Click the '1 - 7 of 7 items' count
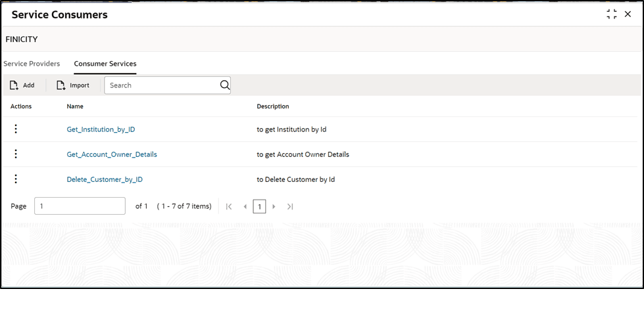This screenshot has width=644, height=310. (x=184, y=206)
